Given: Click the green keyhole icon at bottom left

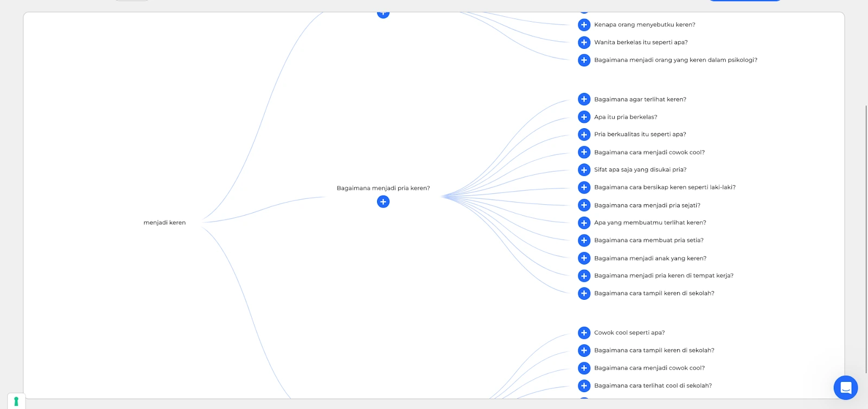Looking at the screenshot, I should point(16,401).
